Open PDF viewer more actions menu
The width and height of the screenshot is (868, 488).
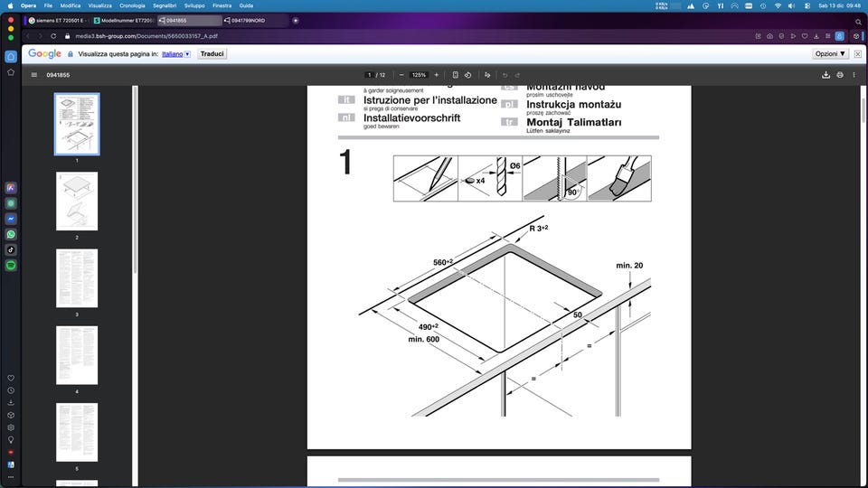[854, 75]
